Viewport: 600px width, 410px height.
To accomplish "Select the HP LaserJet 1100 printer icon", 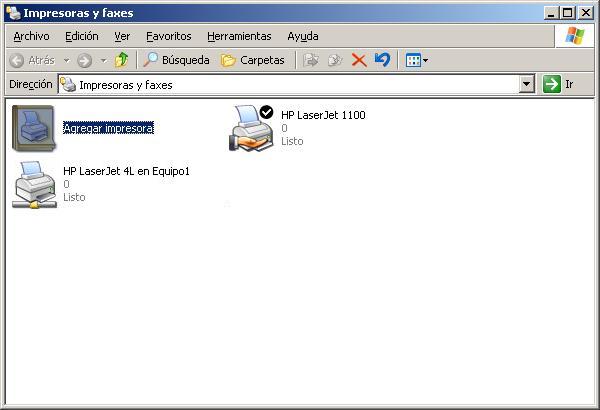I will point(251,128).
